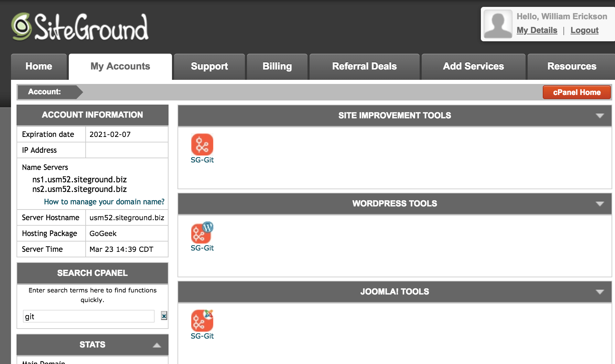Click the Account: breadcrumb label

pyautogui.click(x=44, y=92)
